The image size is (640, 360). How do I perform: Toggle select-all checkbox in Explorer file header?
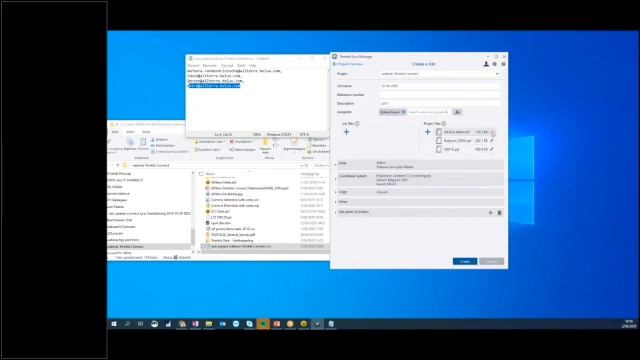point(201,174)
